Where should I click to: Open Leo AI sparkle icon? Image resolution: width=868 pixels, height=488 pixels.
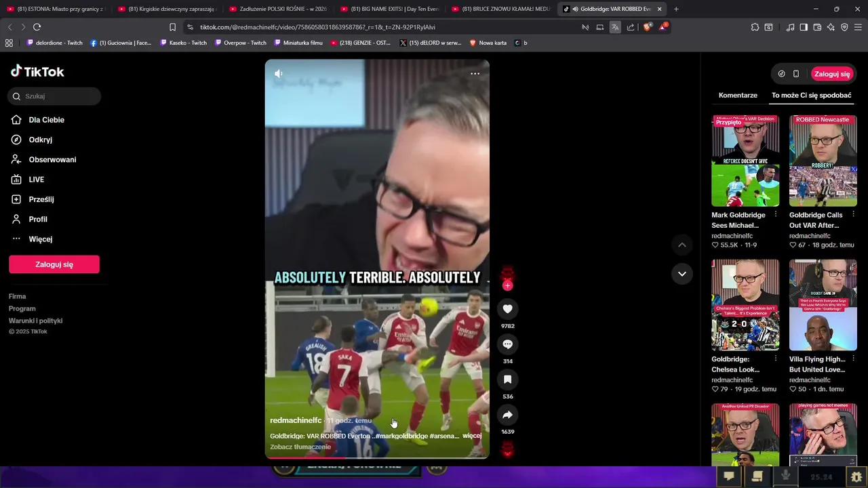[831, 27]
